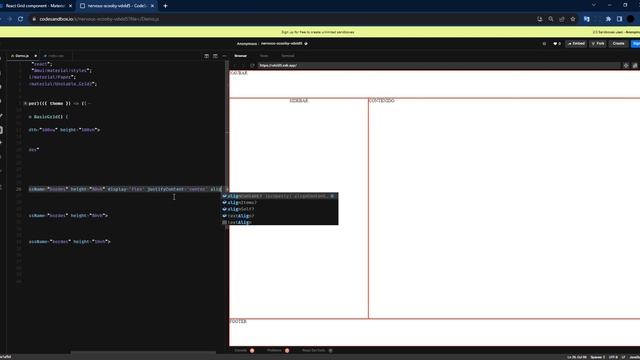The width and height of the screenshot is (640, 360).
Task: Open Console panel at bottom
Action: click(244, 350)
